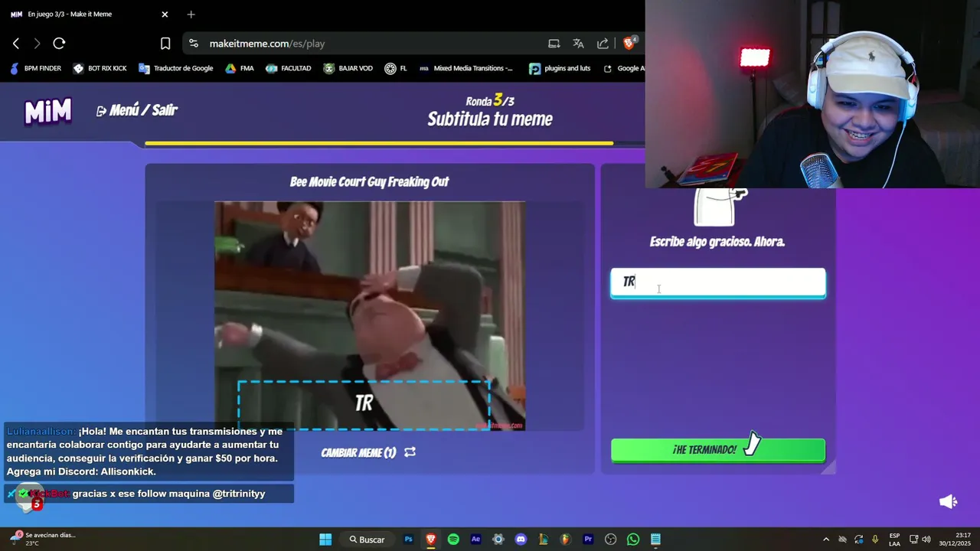
Task: Click the swap arrows icon beside CAMBIAR MEME
Action: [410, 452]
